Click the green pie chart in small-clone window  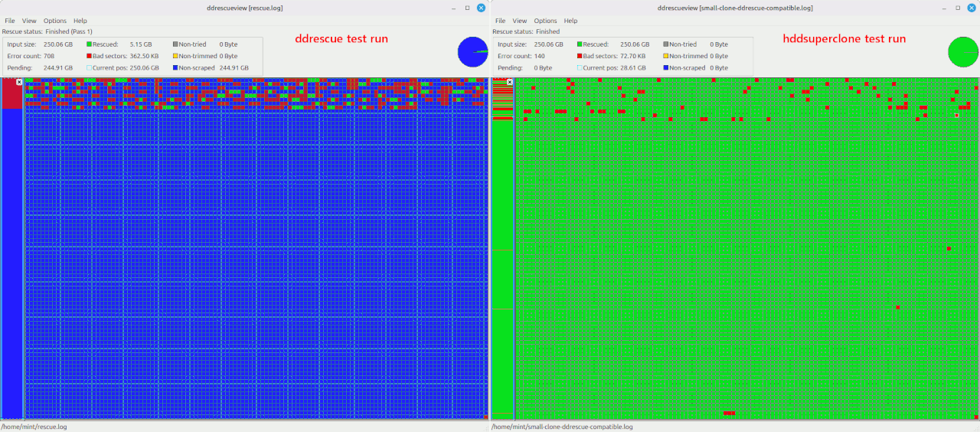963,52
